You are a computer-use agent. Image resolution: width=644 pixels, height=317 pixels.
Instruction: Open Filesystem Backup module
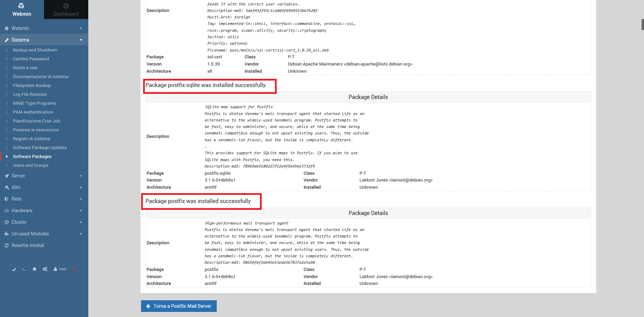pos(32,85)
